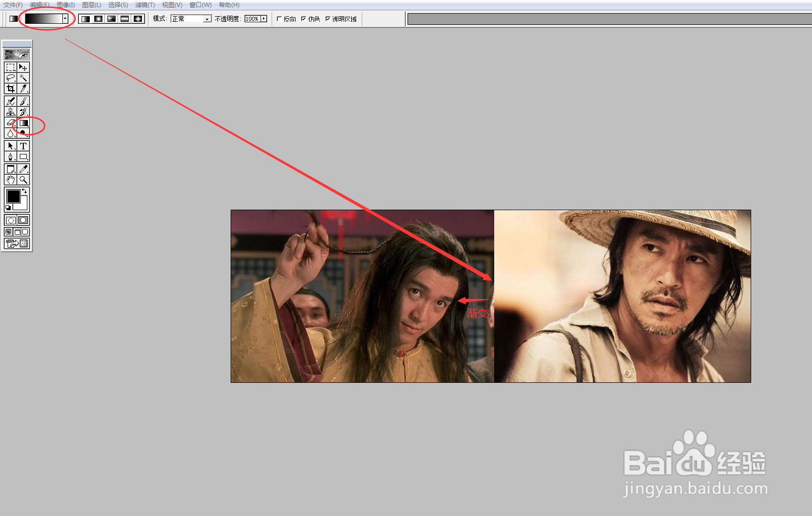
Task: Choose Linear Gradient style
Action: pos(86,19)
